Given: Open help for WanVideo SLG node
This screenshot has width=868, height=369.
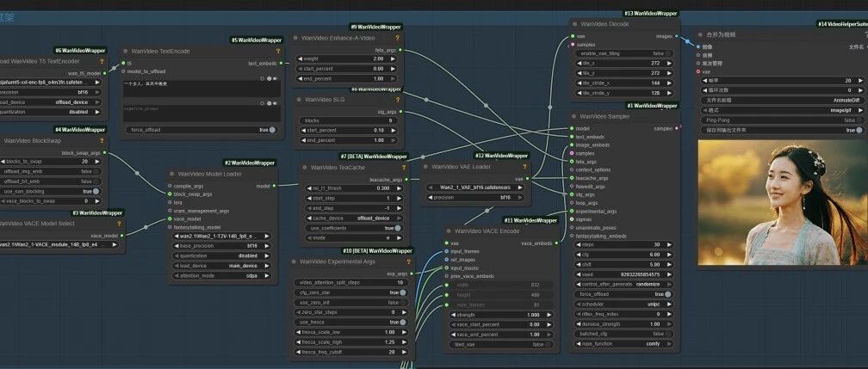Looking at the screenshot, I should coord(397,100).
